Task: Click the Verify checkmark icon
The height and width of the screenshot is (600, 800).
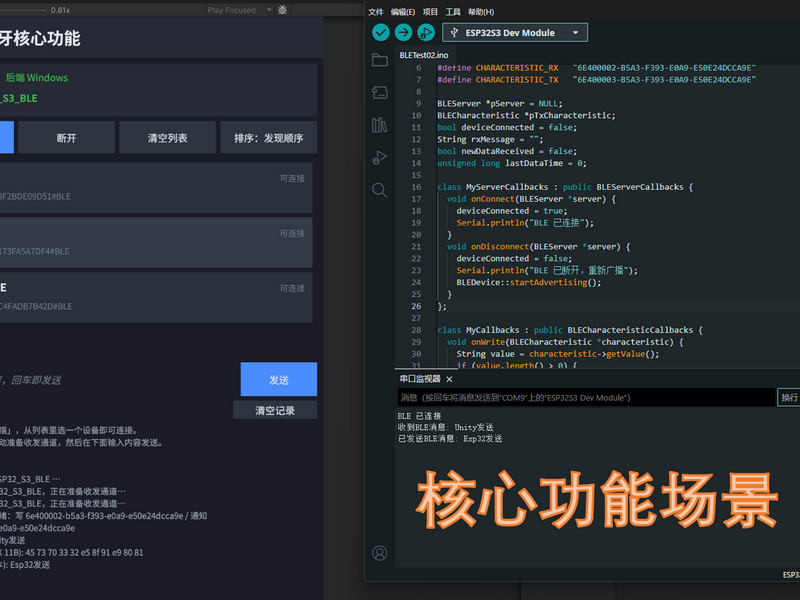Action: click(381, 33)
